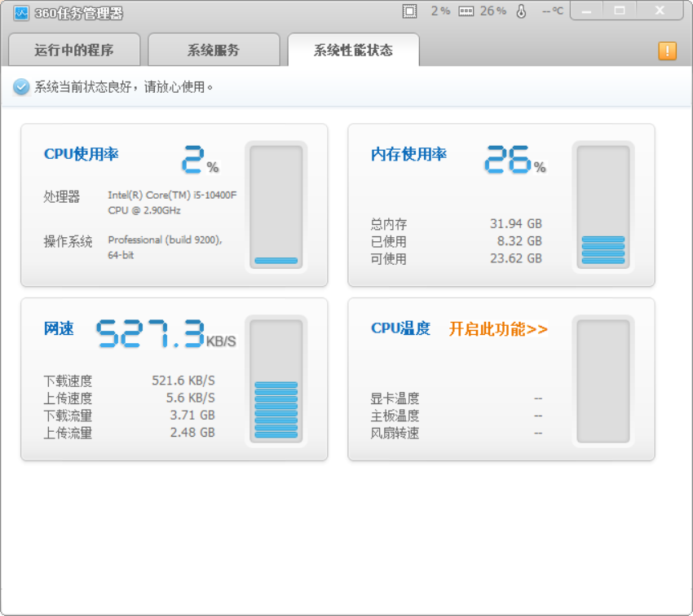Screen dimensions: 693x616
Task: Click the network speed meter graphic
Action: coord(276,381)
